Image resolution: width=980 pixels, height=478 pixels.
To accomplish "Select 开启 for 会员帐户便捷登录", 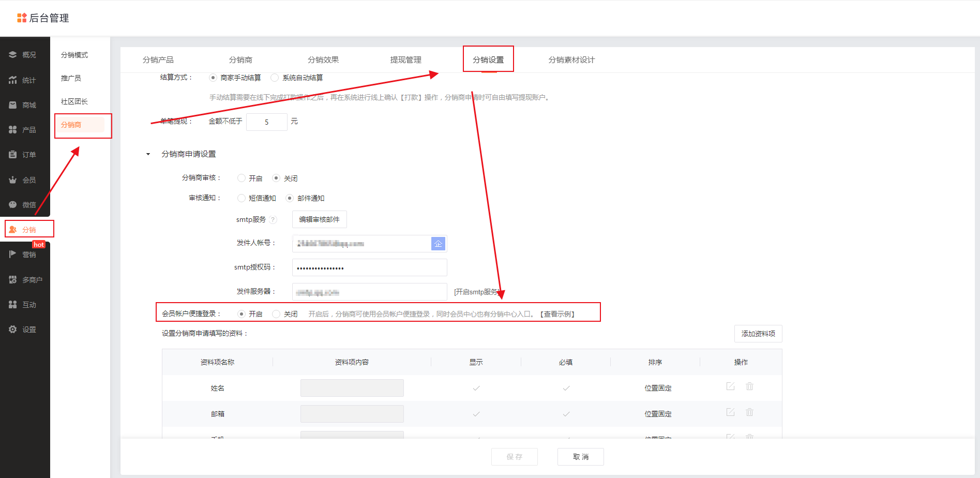I will pos(241,314).
